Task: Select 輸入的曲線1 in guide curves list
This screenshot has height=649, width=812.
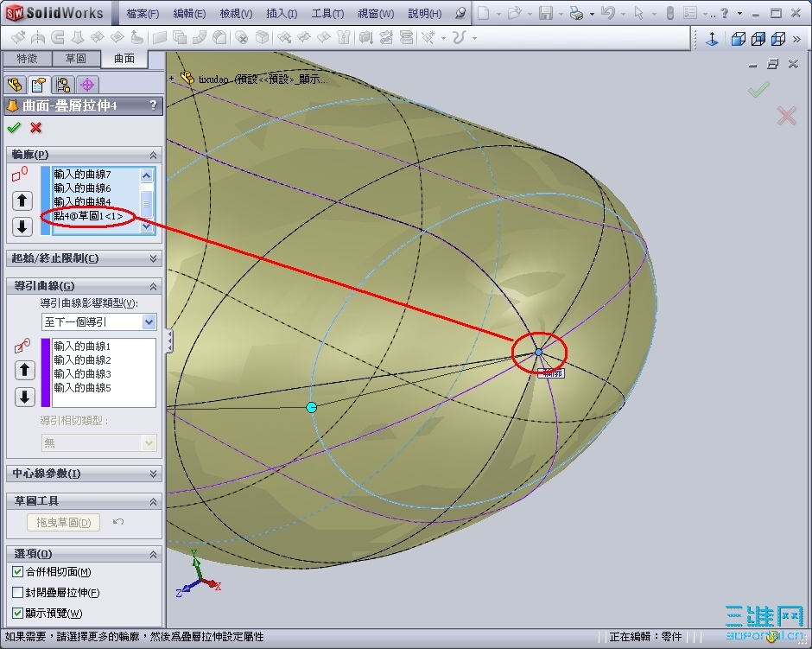Action: pyautogui.click(x=82, y=346)
